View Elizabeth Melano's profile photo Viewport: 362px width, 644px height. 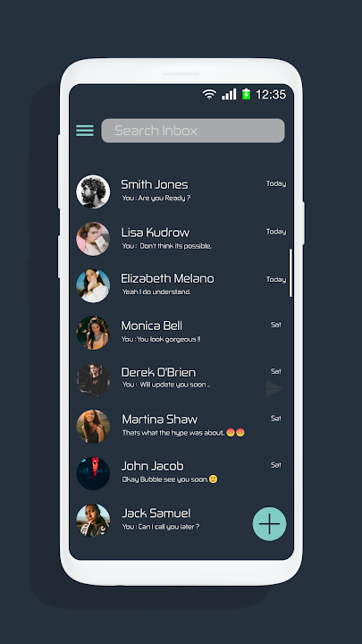click(93, 286)
